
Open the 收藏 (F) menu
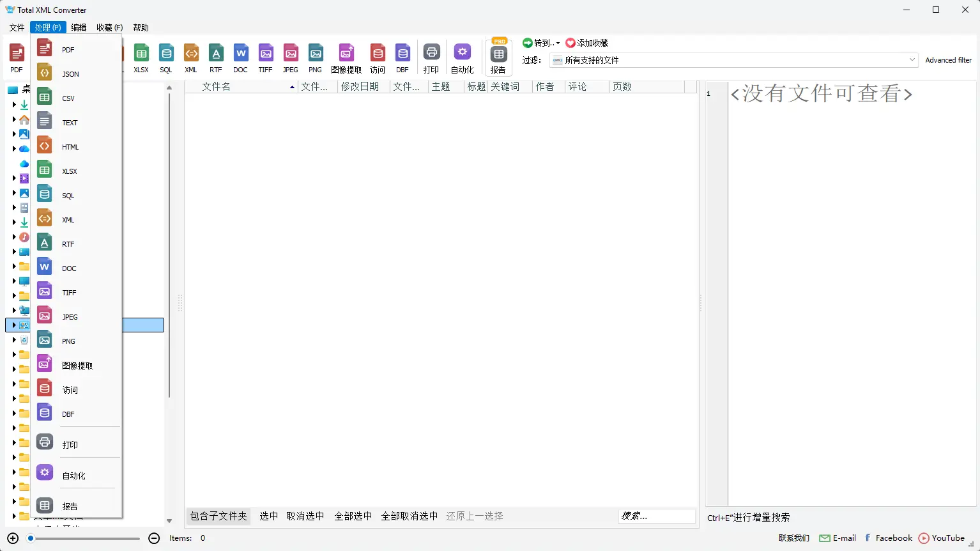click(109, 27)
